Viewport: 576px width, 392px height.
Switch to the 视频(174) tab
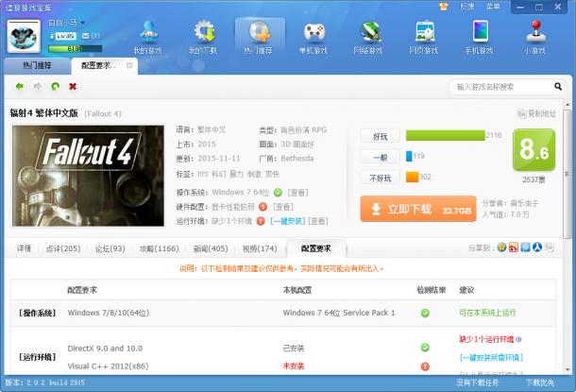[x=260, y=248]
